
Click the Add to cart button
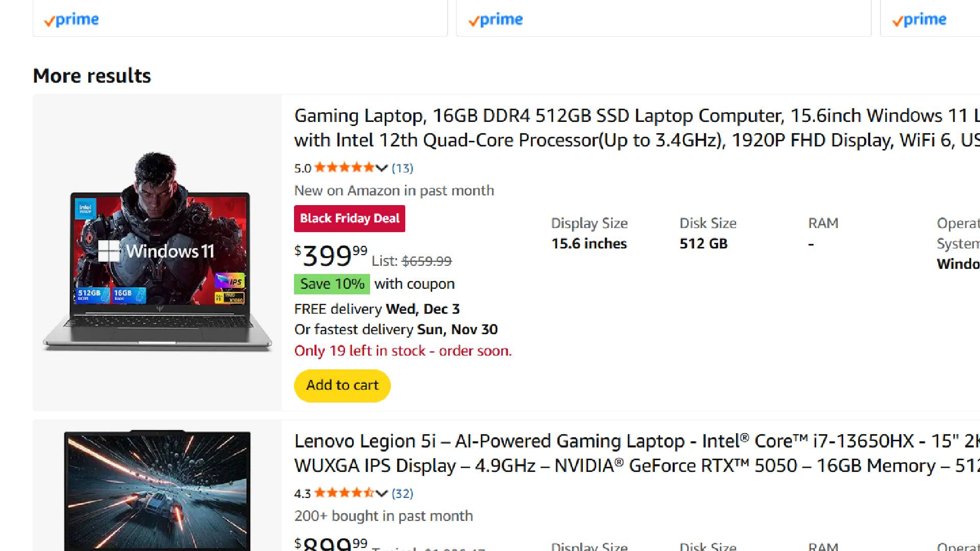tap(342, 386)
